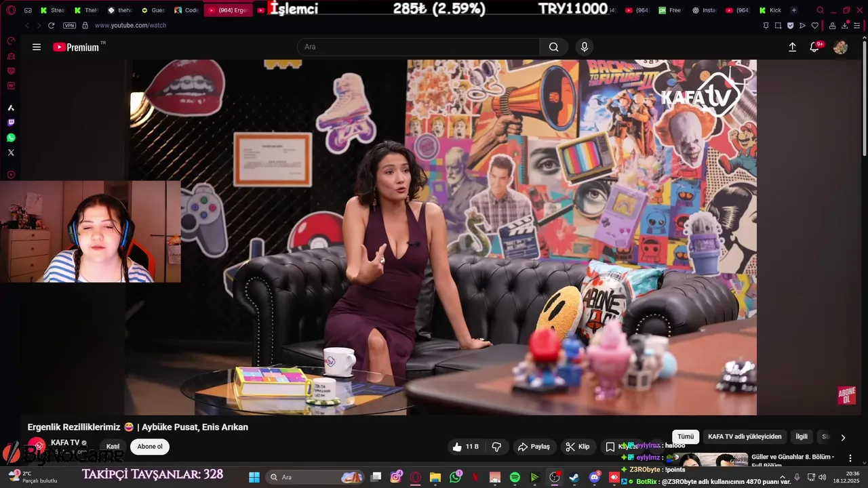Go back with the browser back arrow
This screenshot has width=868, height=488.
point(27,25)
